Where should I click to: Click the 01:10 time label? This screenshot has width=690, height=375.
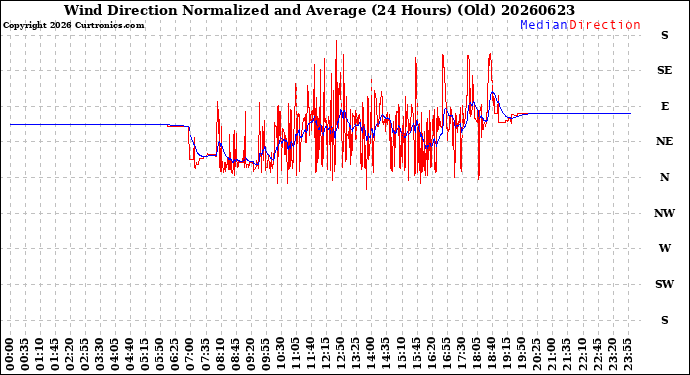click(40, 355)
